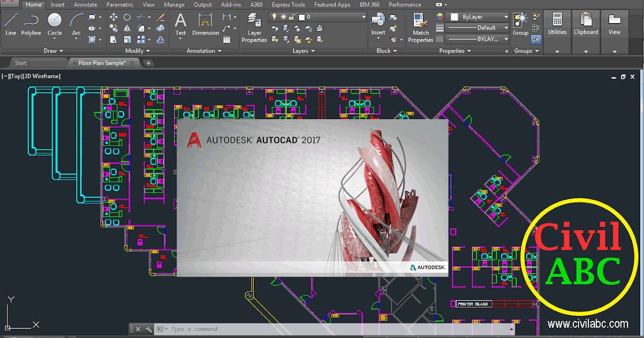Open the ByLayer object color dropdown
Viewport: 644px width, 338px height.
(x=506, y=17)
